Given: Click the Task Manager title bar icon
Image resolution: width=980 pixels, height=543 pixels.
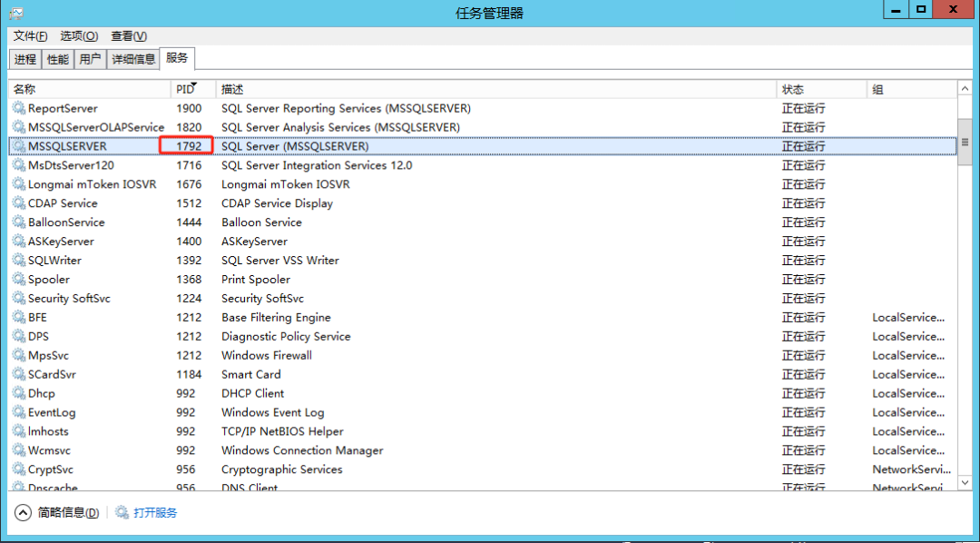Looking at the screenshot, I should (16, 13).
